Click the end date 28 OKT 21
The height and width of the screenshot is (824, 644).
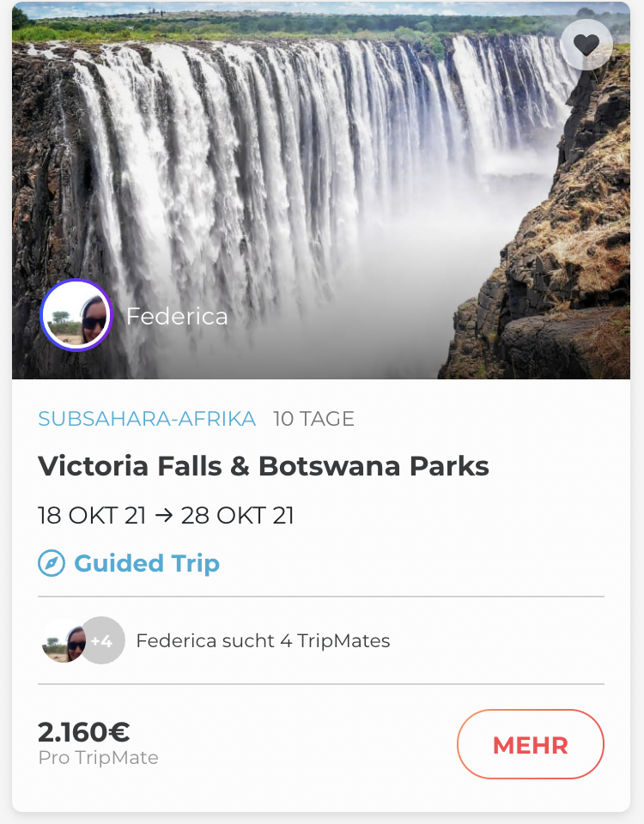[x=238, y=516]
